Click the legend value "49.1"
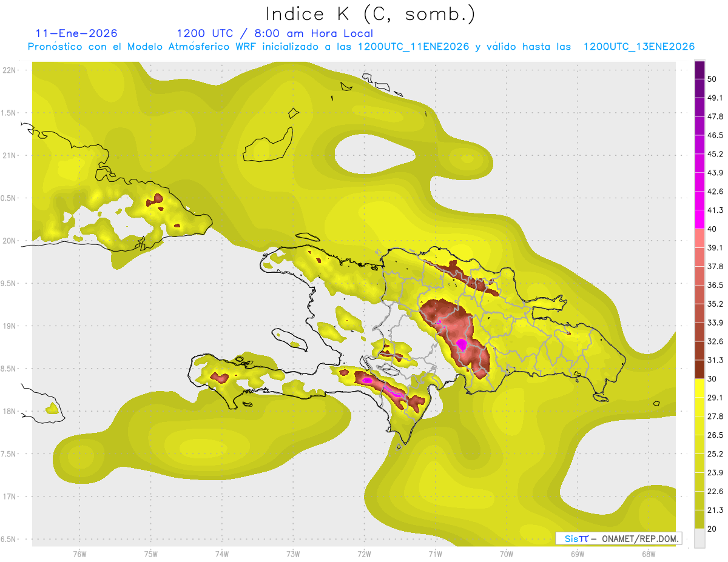The height and width of the screenshot is (562, 728). 715,98
